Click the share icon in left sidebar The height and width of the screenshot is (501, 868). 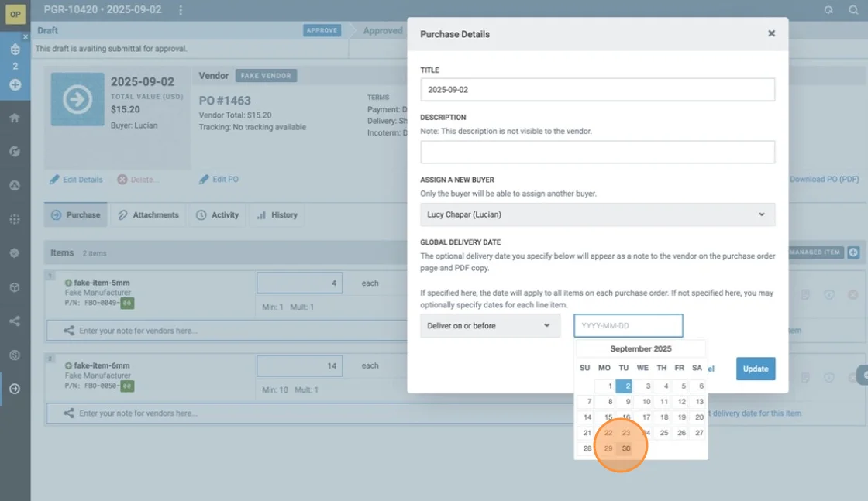coord(15,321)
